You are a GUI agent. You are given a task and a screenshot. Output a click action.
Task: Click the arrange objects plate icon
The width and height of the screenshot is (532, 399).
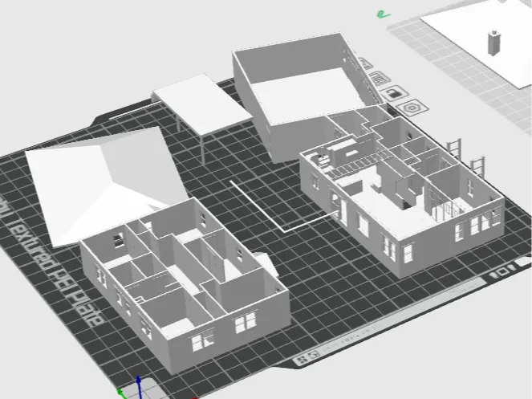point(380,79)
